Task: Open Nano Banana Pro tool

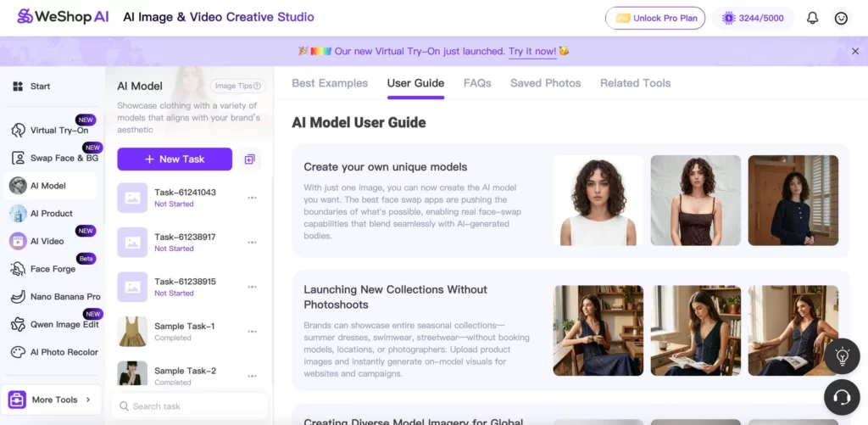Action: point(54,296)
